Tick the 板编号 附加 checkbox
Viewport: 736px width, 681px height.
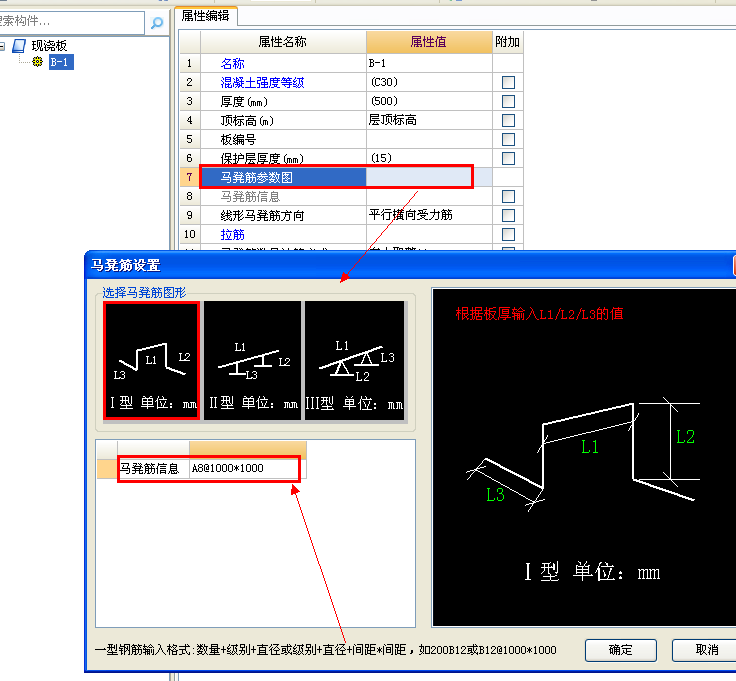click(x=508, y=139)
